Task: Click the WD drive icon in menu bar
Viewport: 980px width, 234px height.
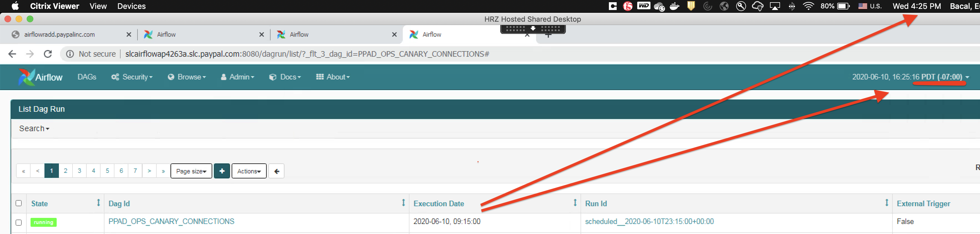Action: click(x=644, y=5)
